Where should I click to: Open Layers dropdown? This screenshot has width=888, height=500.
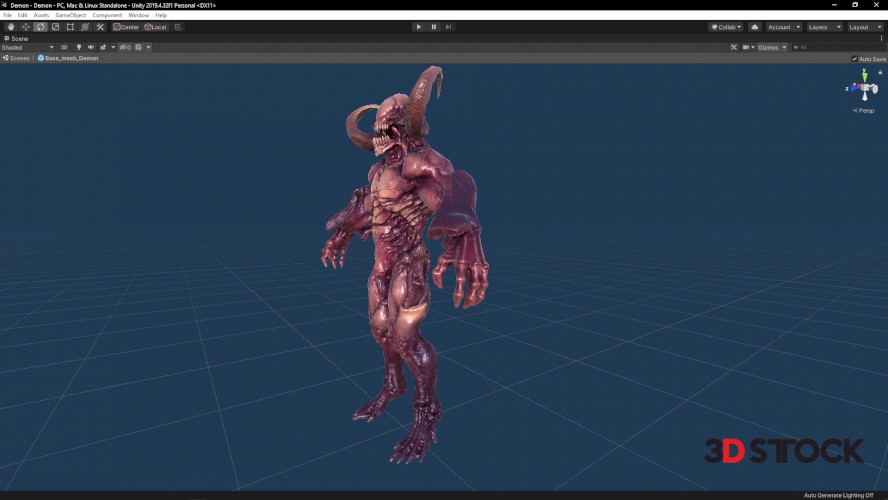click(825, 27)
